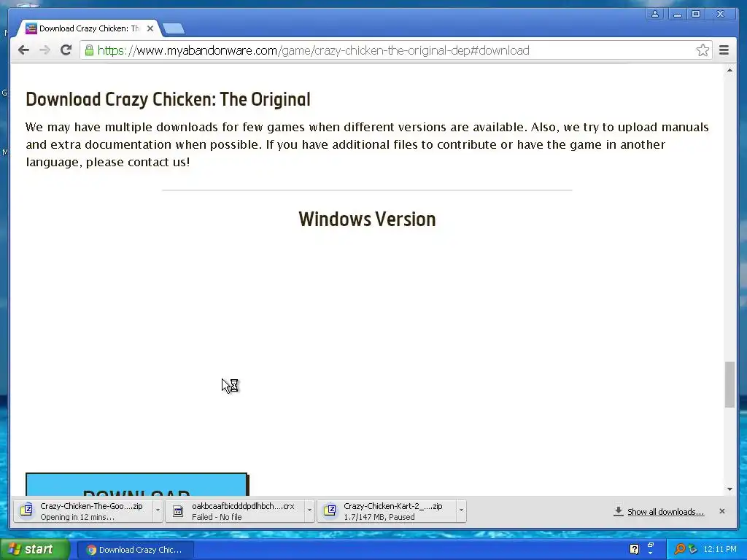The image size is (747, 560).
Task: Open Crazy-Chicken-The-Goo zip download item
Action: point(83,511)
